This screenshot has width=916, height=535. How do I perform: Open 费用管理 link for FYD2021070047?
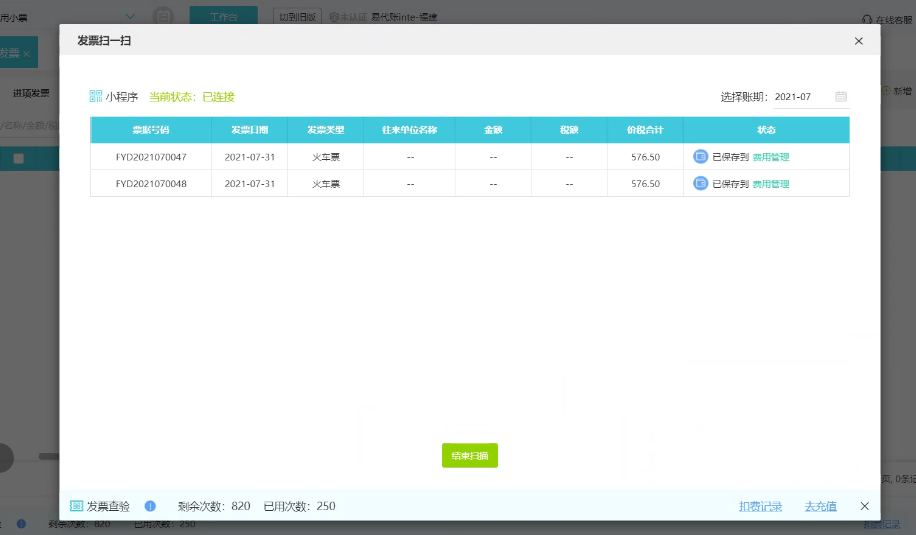pyautogui.click(x=771, y=157)
